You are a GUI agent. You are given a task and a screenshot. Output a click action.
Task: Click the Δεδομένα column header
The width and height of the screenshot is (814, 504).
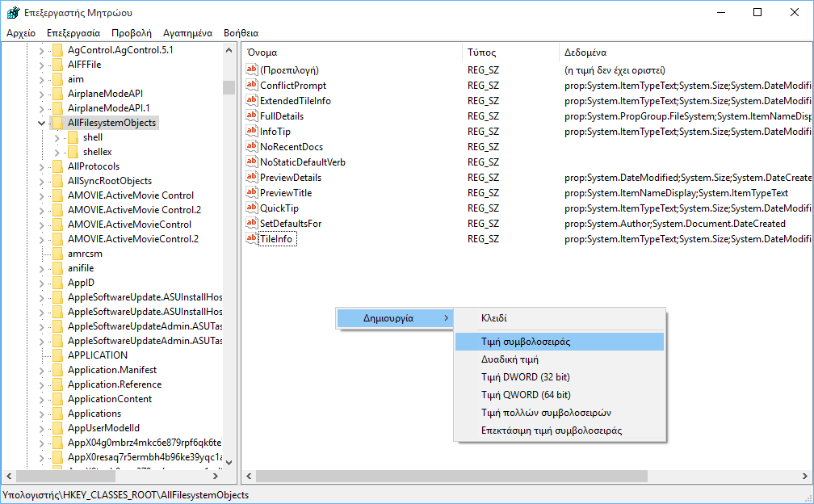[x=585, y=52]
